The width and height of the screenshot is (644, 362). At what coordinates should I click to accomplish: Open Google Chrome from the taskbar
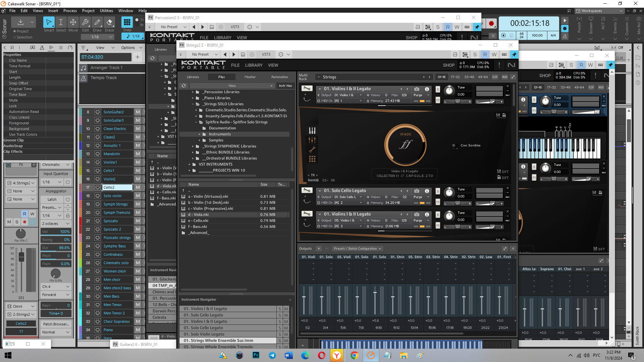coord(354,355)
